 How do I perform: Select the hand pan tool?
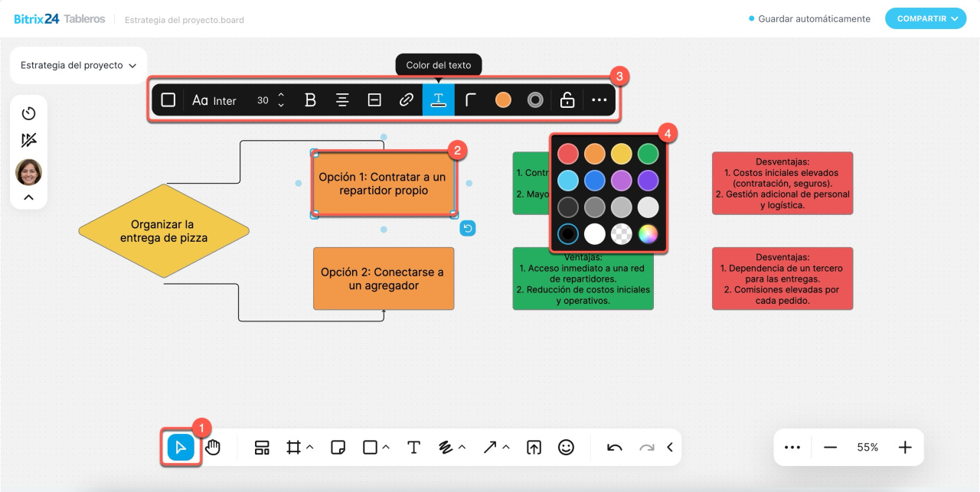coord(213,448)
